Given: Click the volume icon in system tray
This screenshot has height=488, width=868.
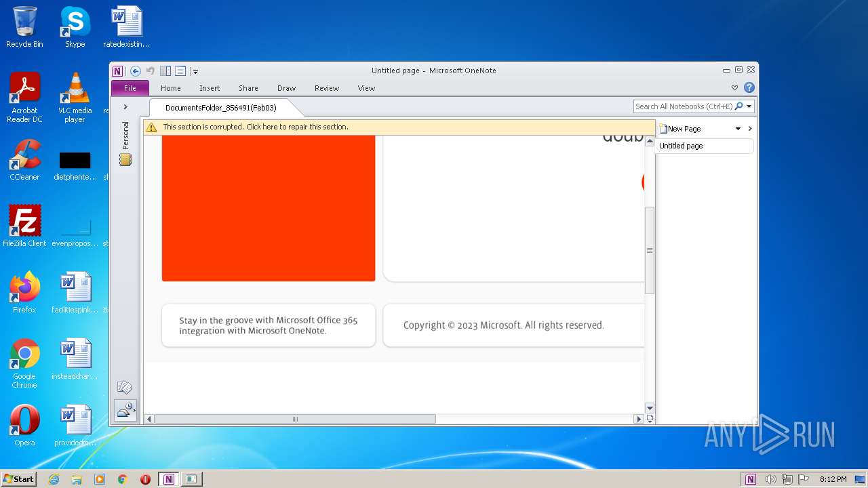Looking at the screenshot, I should coord(770,479).
